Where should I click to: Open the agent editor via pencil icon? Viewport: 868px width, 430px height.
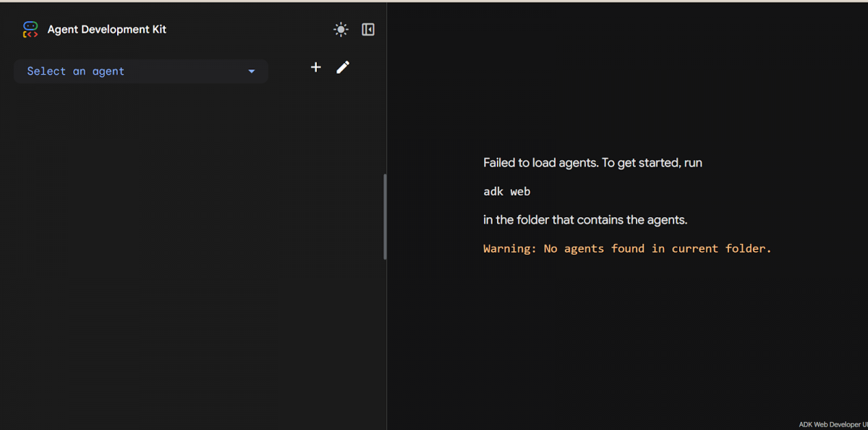[x=342, y=67]
